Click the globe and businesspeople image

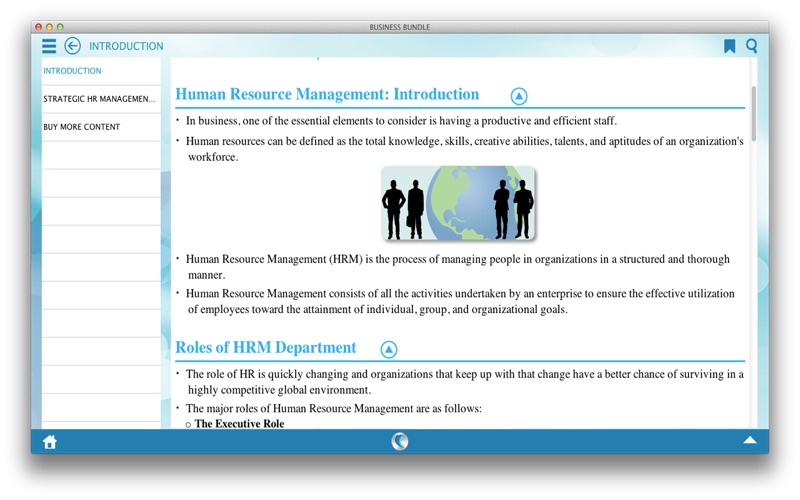pyautogui.click(x=458, y=203)
